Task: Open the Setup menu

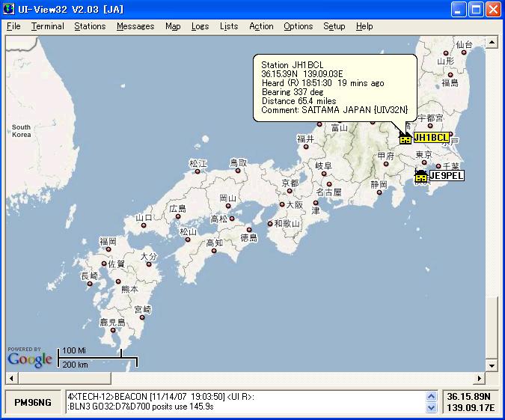Action: [x=334, y=26]
